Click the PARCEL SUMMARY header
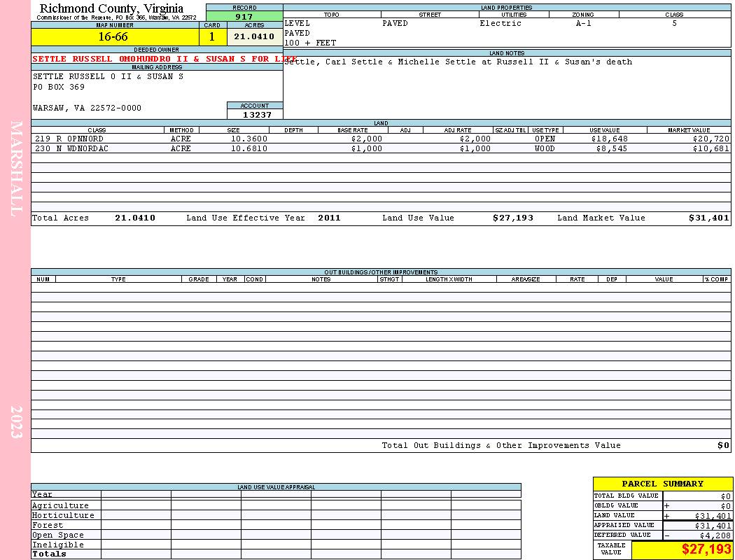Viewport: 735px width, 560px height. 663,484
